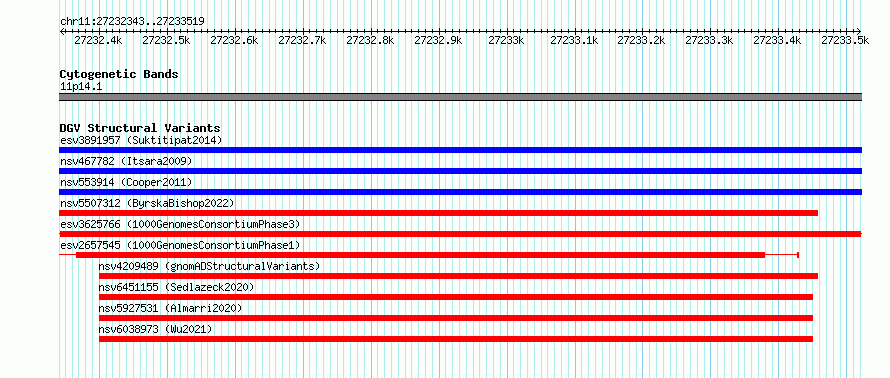Click the 27233.5k ruler tick label
Viewport: 890px width, 378px height.
(845, 40)
